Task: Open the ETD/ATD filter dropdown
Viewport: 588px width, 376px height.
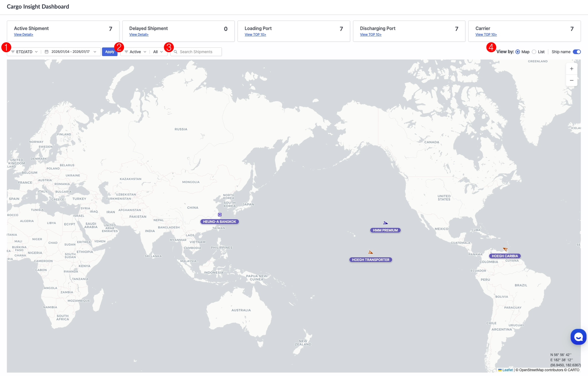Action: pos(24,52)
